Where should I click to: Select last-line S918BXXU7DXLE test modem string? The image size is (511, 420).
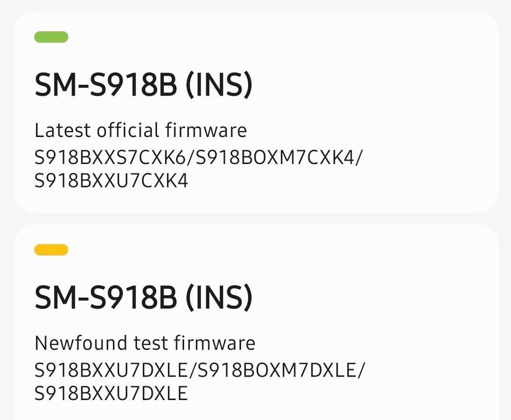pos(111,393)
